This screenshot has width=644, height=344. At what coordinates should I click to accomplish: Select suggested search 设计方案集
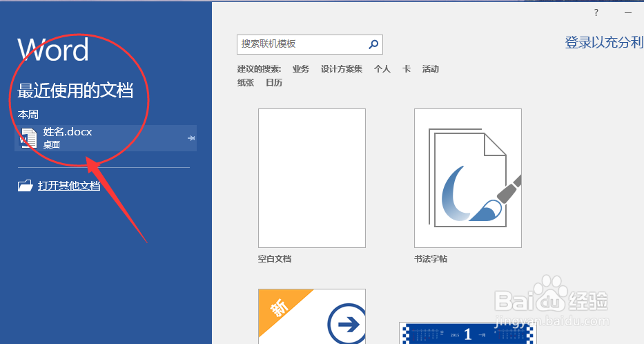(341, 69)
